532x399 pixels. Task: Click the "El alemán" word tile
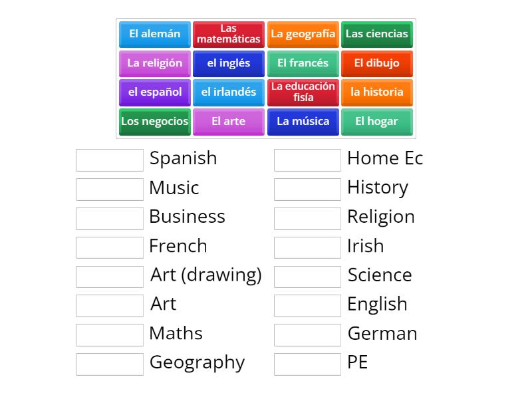(155, 34)
